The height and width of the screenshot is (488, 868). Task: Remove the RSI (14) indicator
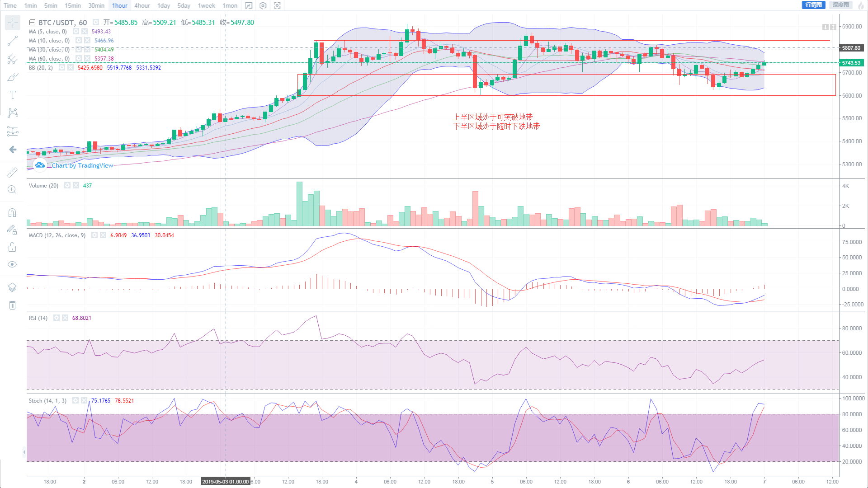point(65,318)
